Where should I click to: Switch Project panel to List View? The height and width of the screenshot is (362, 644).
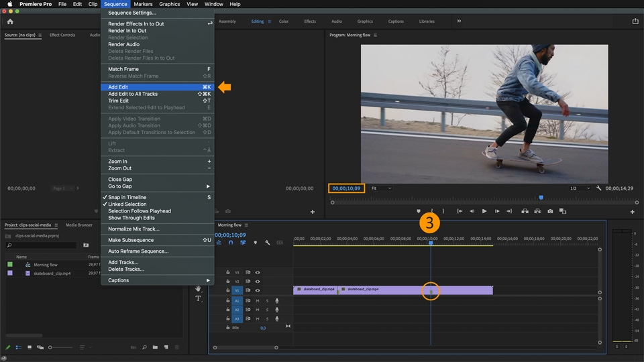pyautogui.click(x=19, y=347)
